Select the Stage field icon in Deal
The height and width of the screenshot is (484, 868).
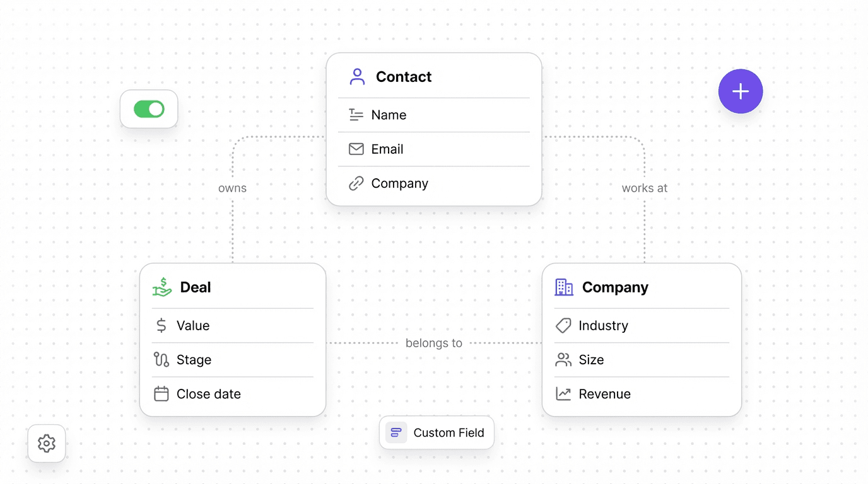[161, 359]
